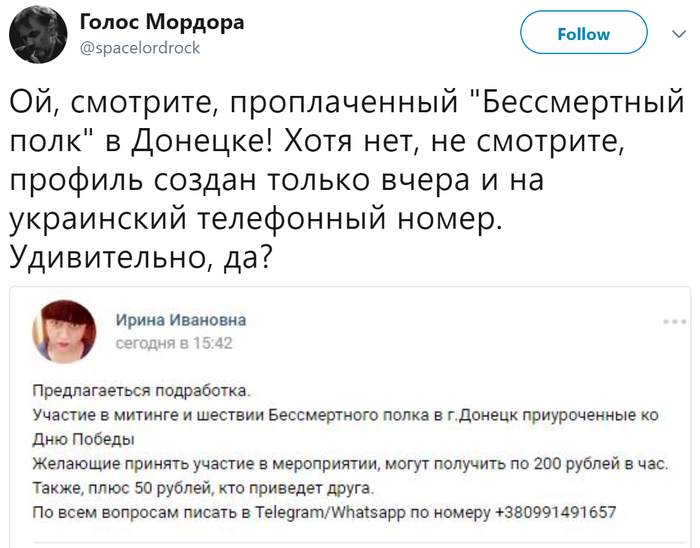
Task: Click the "сегодня в 15:42" timestamp
Action: tap(174, 343)
